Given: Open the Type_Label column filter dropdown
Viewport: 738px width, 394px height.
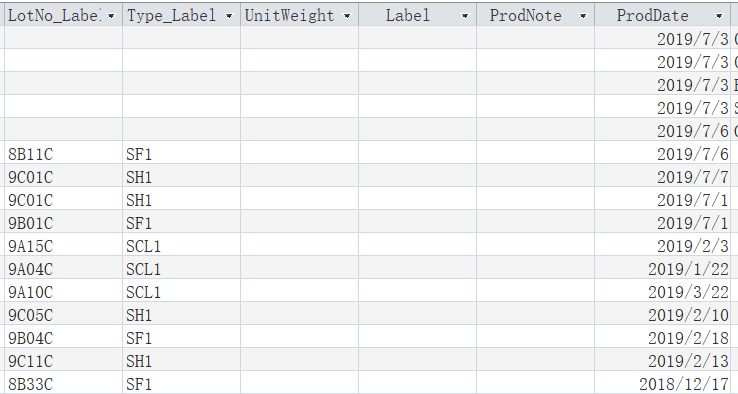Looking at the screenshot, I should [x=229, y=16].
